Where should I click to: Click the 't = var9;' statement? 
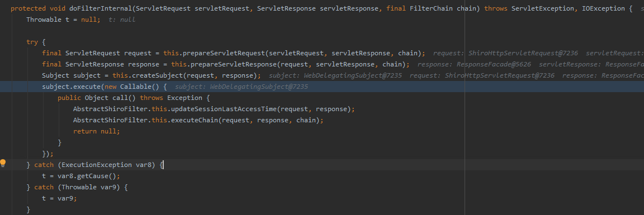pyautogui.click(x=60, y=199)
